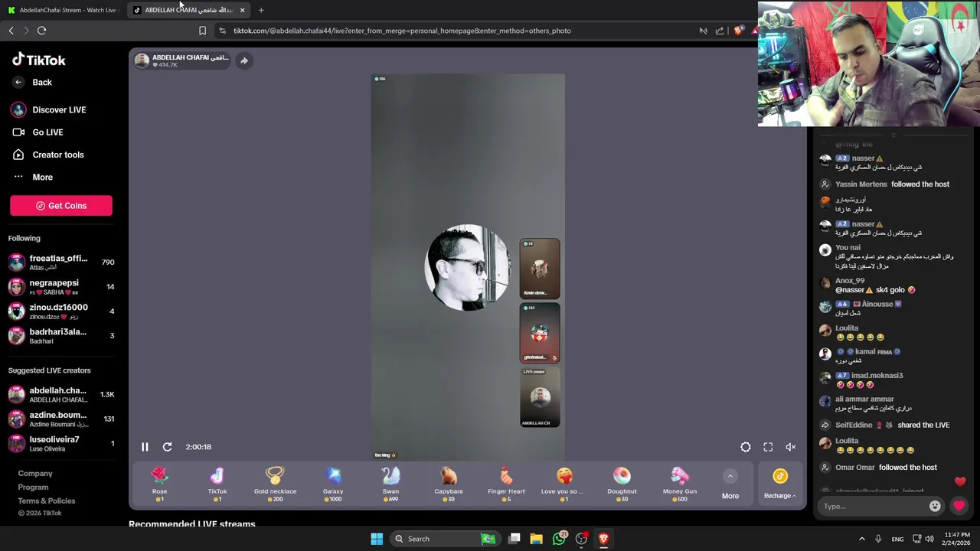Image resolution: width=980 pixels, height=551 pixels.
Task: Open the 11:47 PM taskbar clock
Action: (x=957, y=539)
